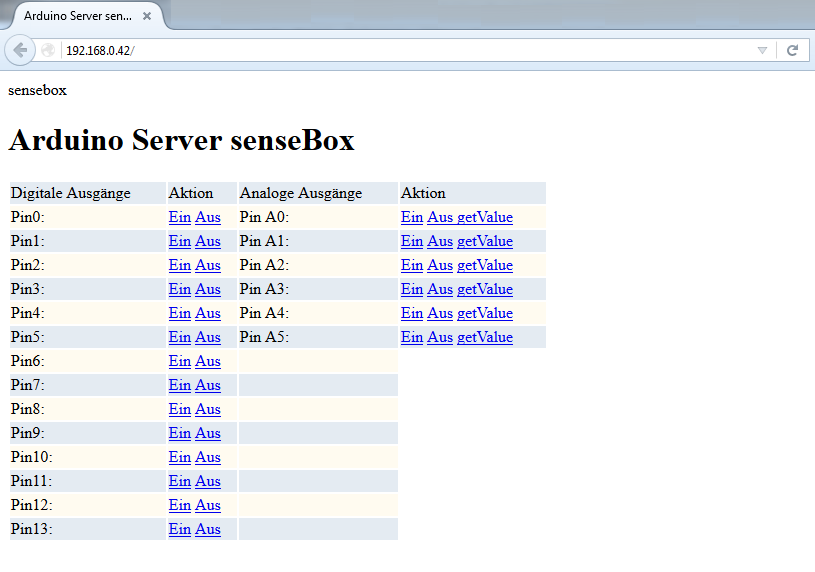Fetch Pin A5 reading with getValue
815x572 pixels.
[x=485, y=337]
